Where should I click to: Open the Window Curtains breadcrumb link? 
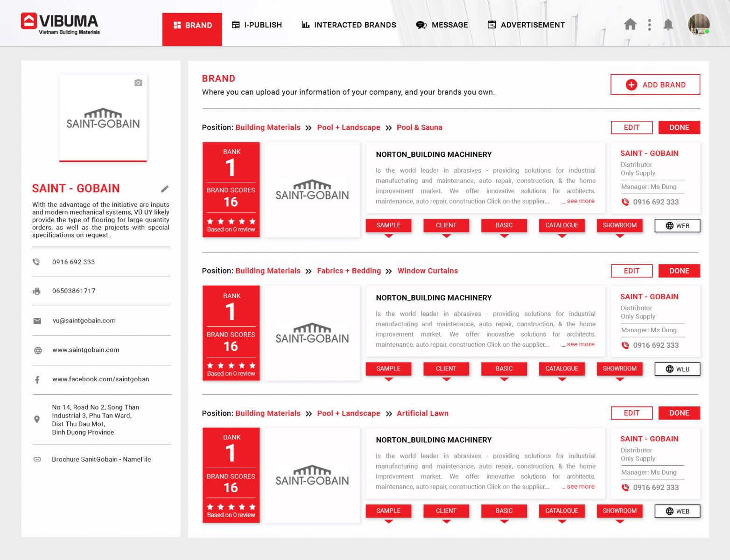click(428, 271)
